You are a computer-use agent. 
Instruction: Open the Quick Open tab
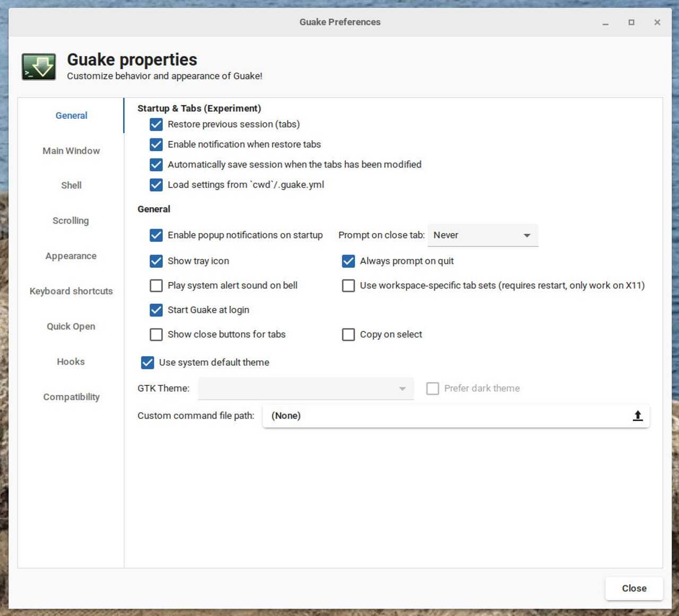71,327
